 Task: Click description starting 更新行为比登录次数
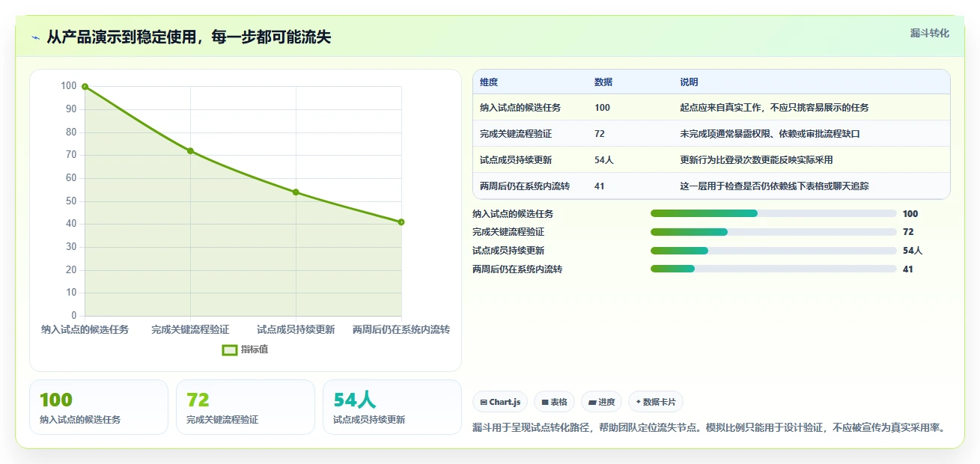[x=756, y=160]
